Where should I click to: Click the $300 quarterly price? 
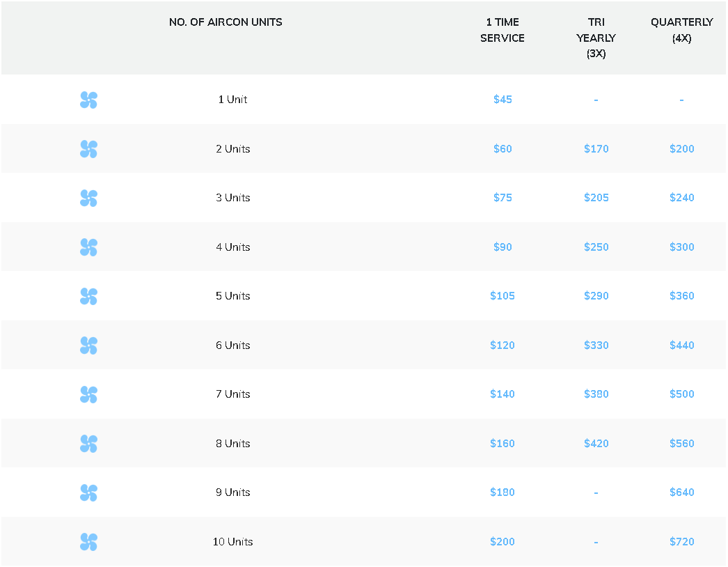[x=681, y=247]
